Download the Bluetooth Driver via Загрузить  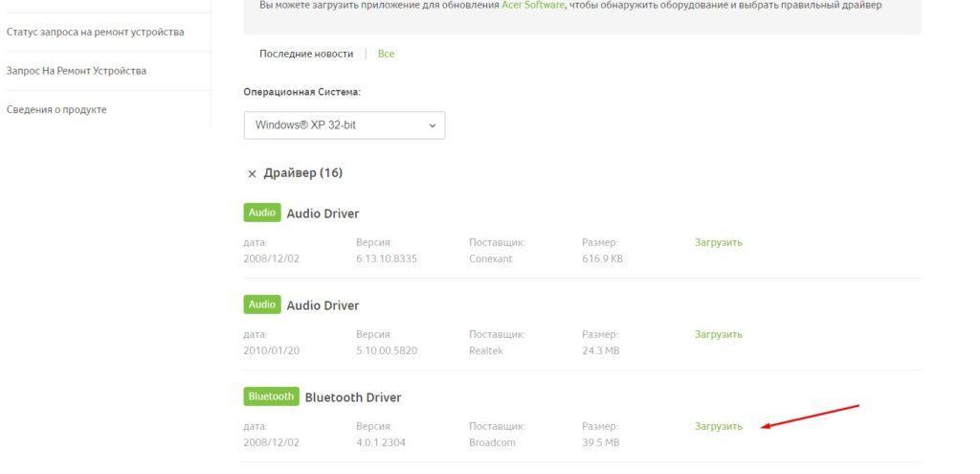718,426
